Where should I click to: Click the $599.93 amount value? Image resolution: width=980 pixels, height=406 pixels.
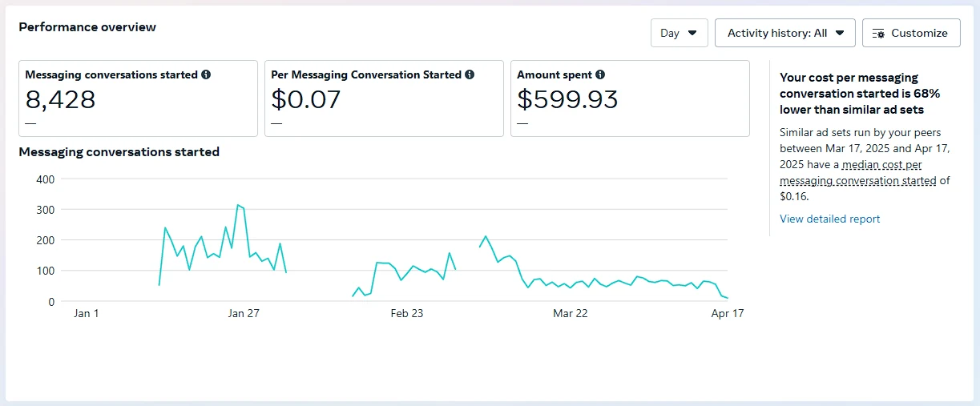point(567,99)
